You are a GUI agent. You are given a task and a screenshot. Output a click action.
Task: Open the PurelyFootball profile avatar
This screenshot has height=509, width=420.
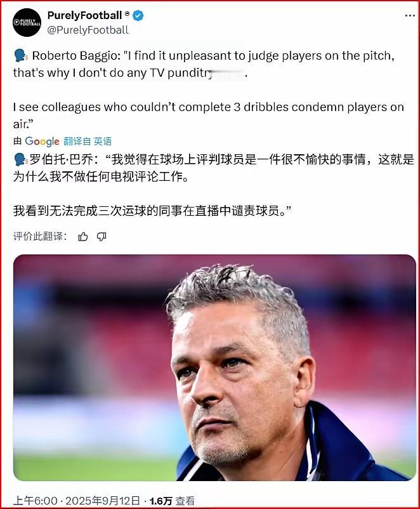(27, 22)
